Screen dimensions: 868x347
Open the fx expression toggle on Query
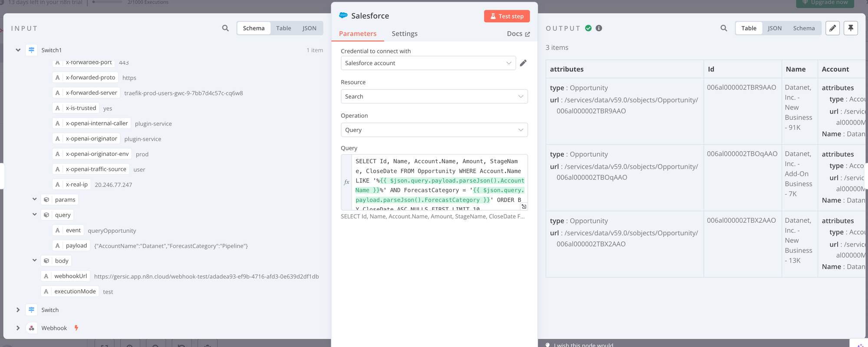coord(346,182)
